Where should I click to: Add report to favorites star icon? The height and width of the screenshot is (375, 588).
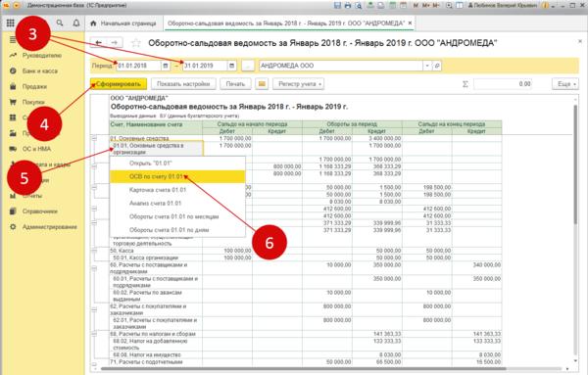136,43
